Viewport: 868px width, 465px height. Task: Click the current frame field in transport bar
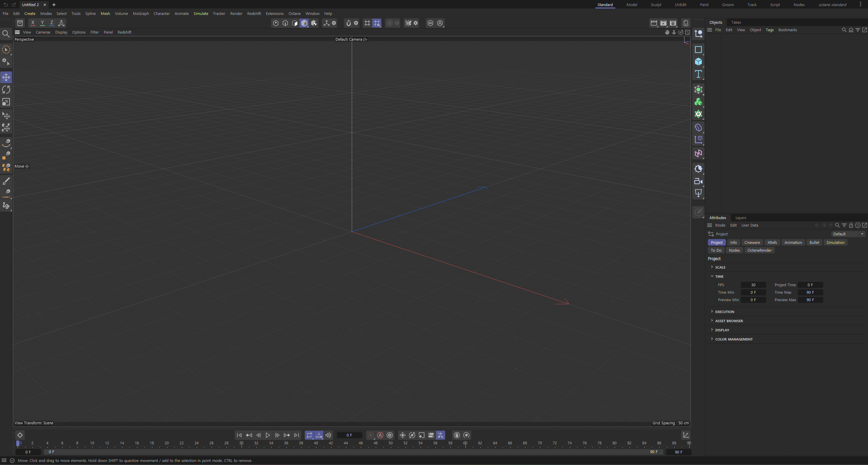pos(349,435)
